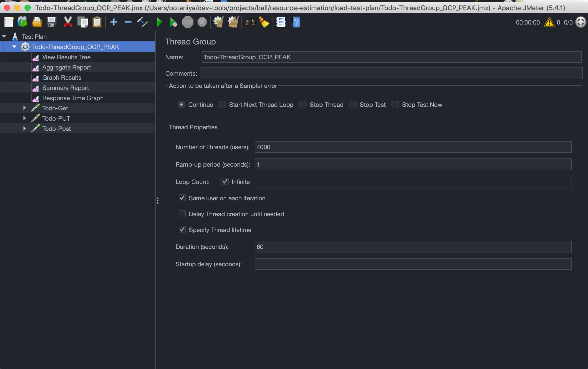The width and height of the screenshot is (588, 369).
Task: Click the binoculars Search icon
Action: click(x=250, y=22)
